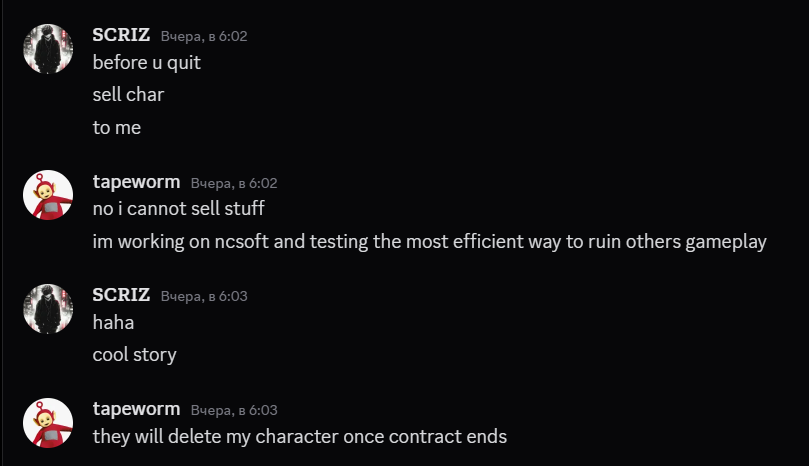Image resolution: width=809 pixels, height=466 pixels.
Task: Open the SCRIZ username above the "haha" message
Action: tap(121, 295)
